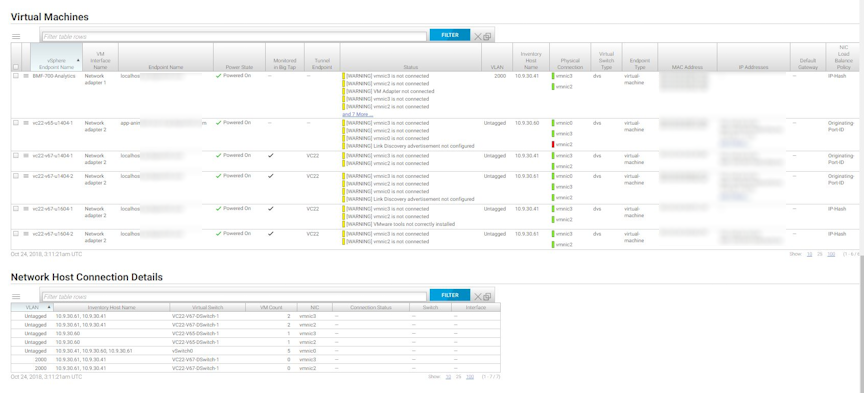Click the BMF-700-Analytics endpoint name
Image resolution: width=864 pixels, height=393 pixels.
(x=54, y=76)
